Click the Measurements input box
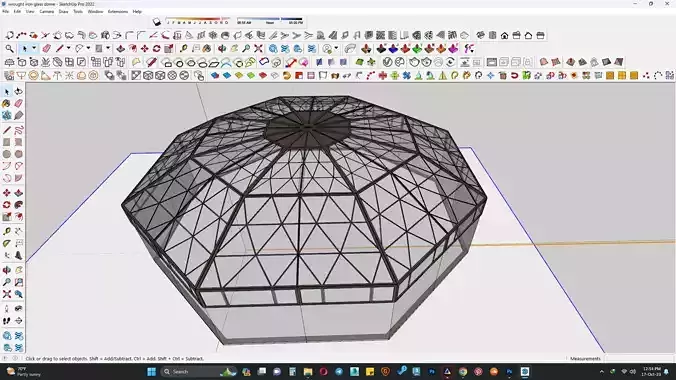This screenshot has width=676, height=380. tap(639, 358)
